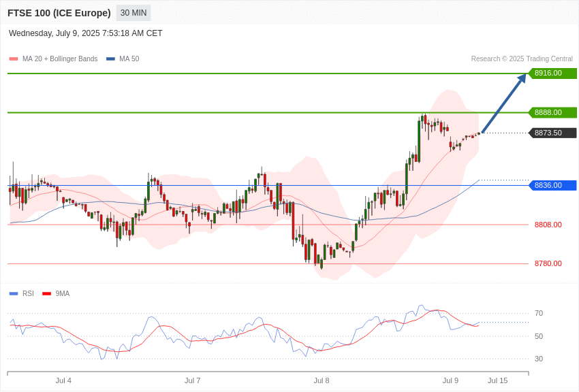Viewport: 579px width, 392px height.
Task: Click the 8888.00 resistance price label
Action: click(553, 112)
